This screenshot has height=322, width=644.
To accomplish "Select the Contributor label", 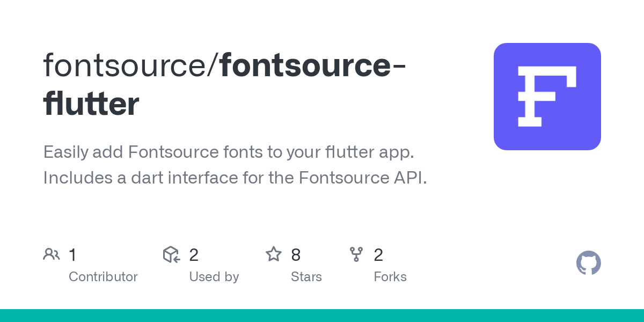I will click(103, 277).
